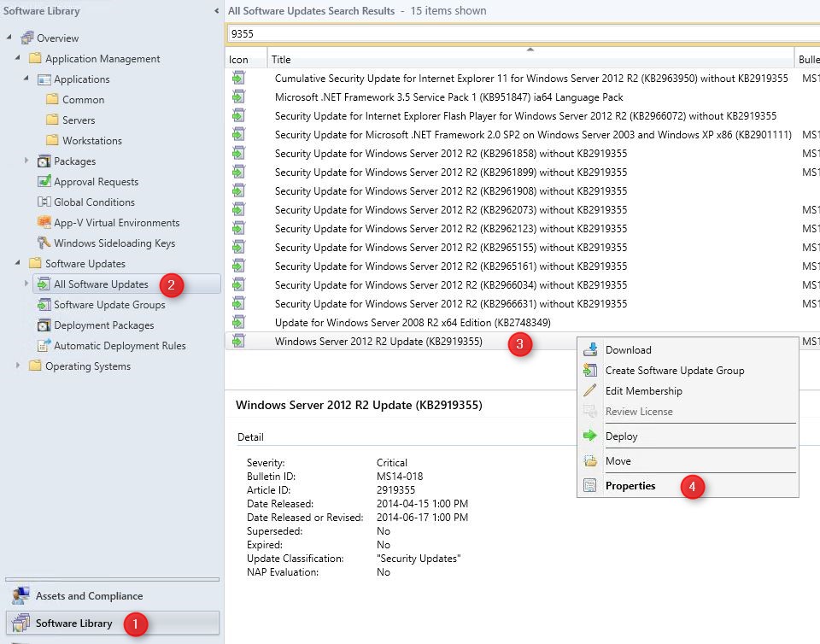Viewport: 820px width, 644px height.
Task: Click the Assets and Compliance workspace icon
Action: 20,595
